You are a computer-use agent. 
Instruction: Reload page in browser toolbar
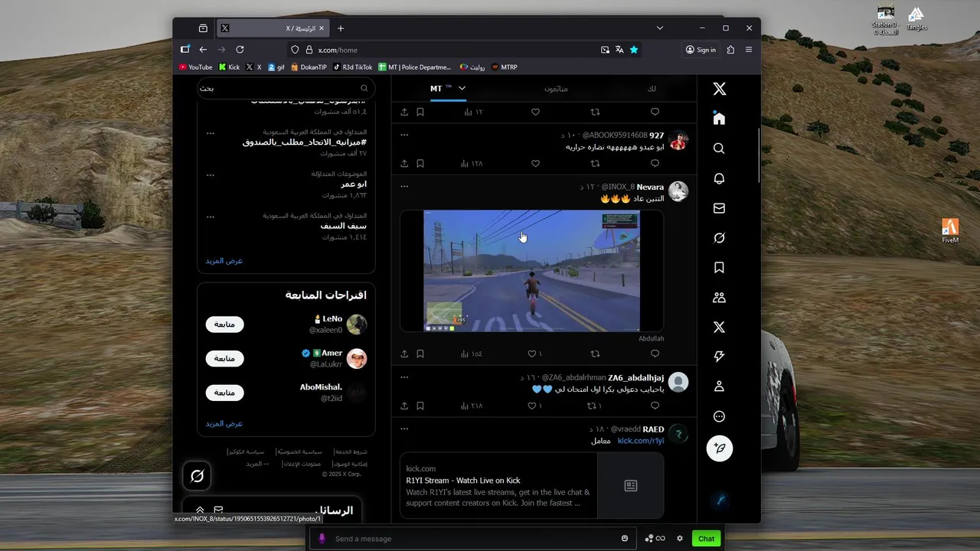(240, 50)
